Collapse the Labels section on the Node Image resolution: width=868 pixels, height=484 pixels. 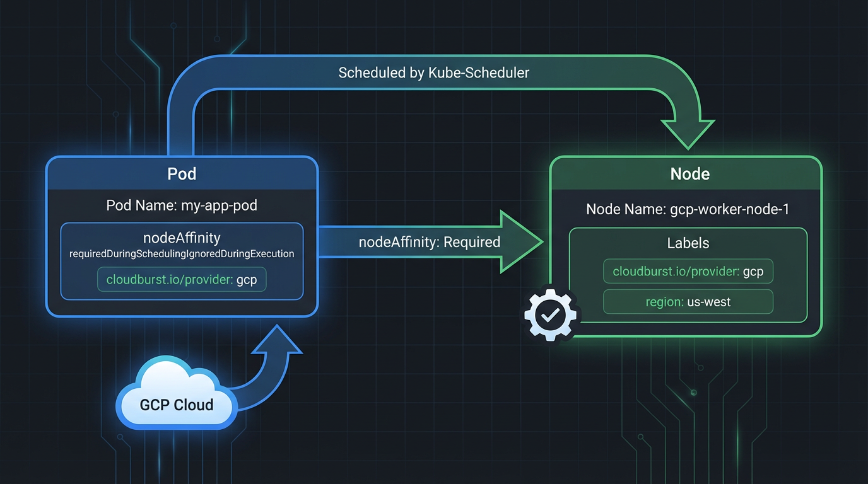(688, 243)
